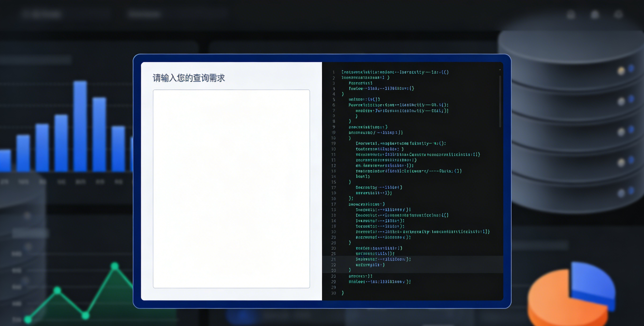Click the middle icon in top-right corner
644x326 pixels.
(595, 14)
